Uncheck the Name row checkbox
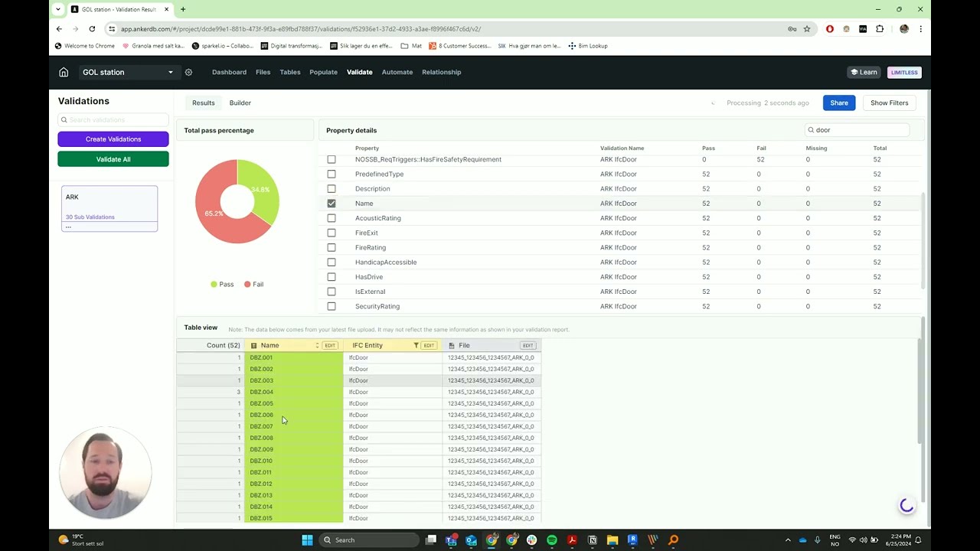The image size is (980, 551). click(x=332, y=204)
